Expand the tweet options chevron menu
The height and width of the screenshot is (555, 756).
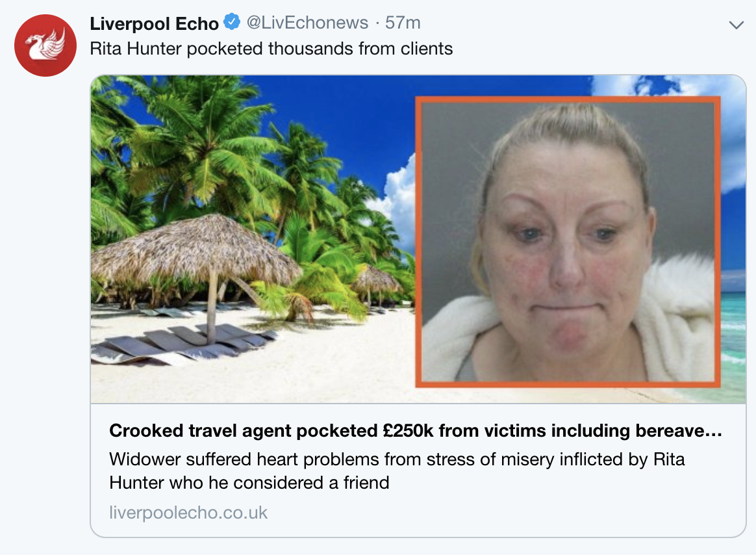tap(737, 25)
